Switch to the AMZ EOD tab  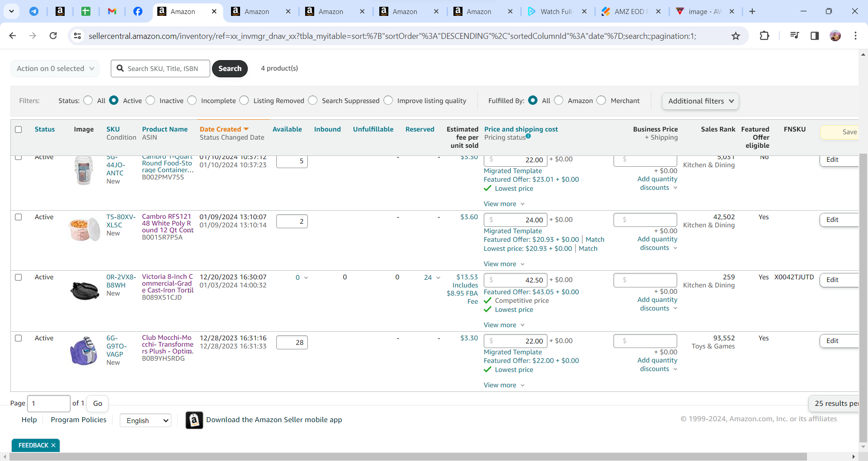(x=630, y=11)
